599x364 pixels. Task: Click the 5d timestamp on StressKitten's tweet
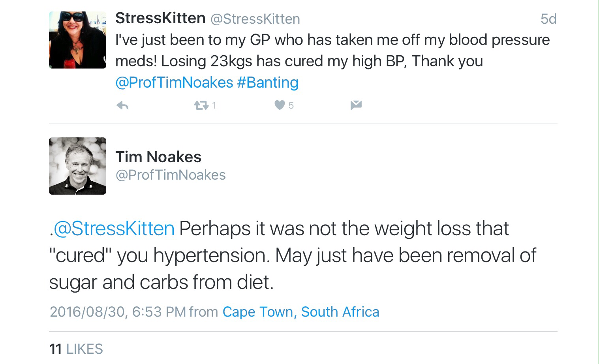pyautogui.click(x=548, y=19)
